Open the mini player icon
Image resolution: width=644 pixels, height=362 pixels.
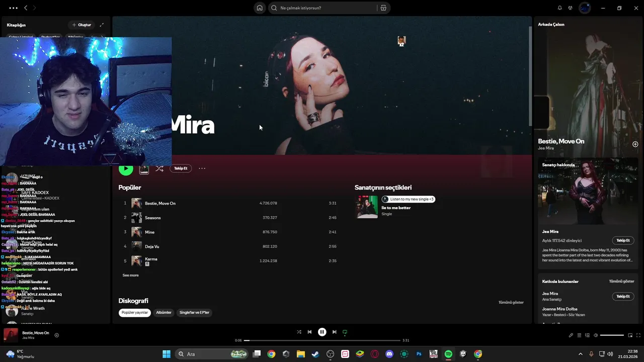(x=630, y=335)
